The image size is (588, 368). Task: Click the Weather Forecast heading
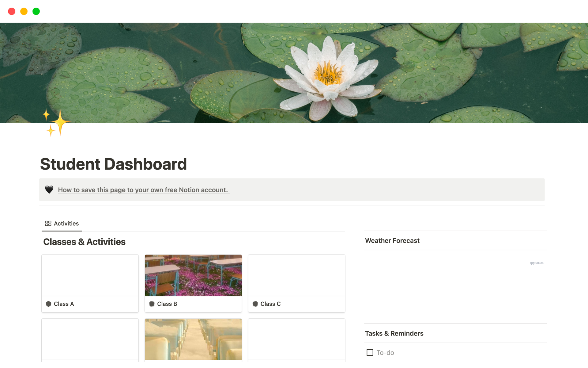tap(392, 241)
